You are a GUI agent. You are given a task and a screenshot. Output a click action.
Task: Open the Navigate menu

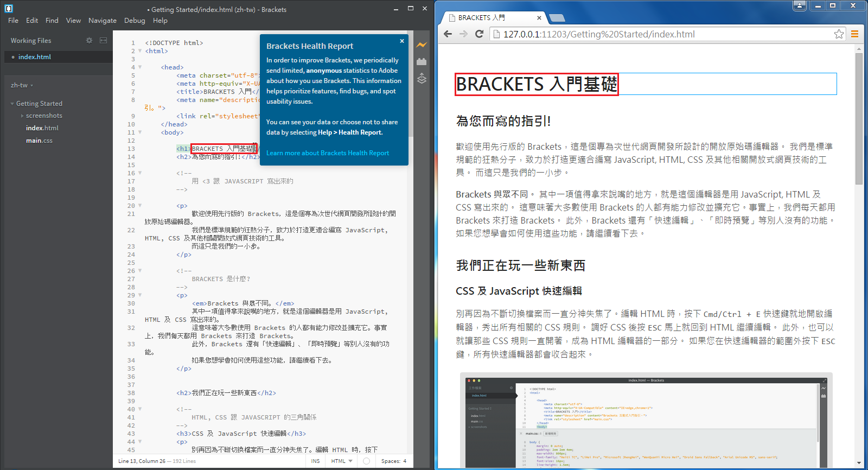pos(103,21)
